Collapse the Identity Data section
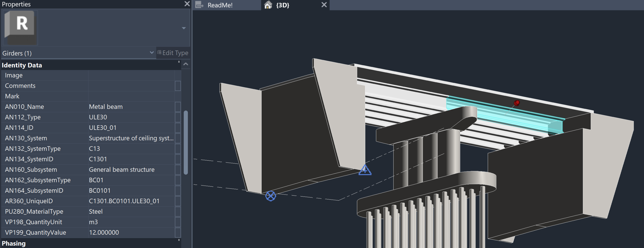 179,62
